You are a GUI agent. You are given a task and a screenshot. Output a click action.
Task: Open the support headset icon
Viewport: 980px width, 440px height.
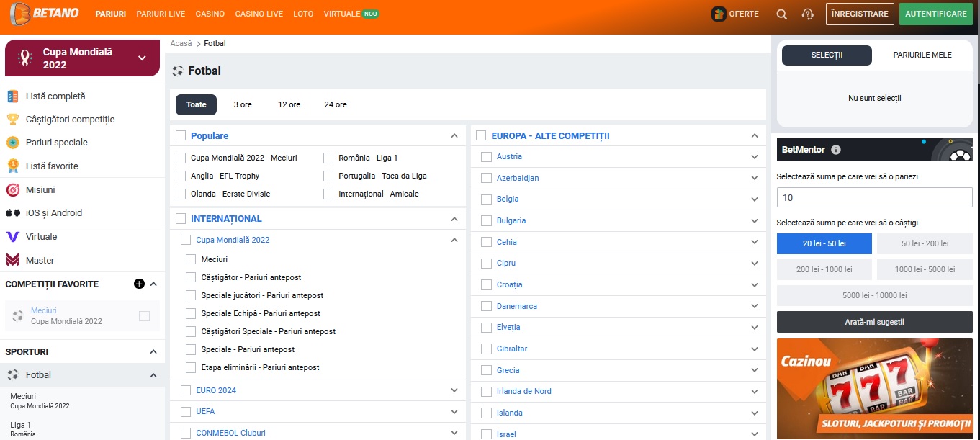(x=807, y=14)
